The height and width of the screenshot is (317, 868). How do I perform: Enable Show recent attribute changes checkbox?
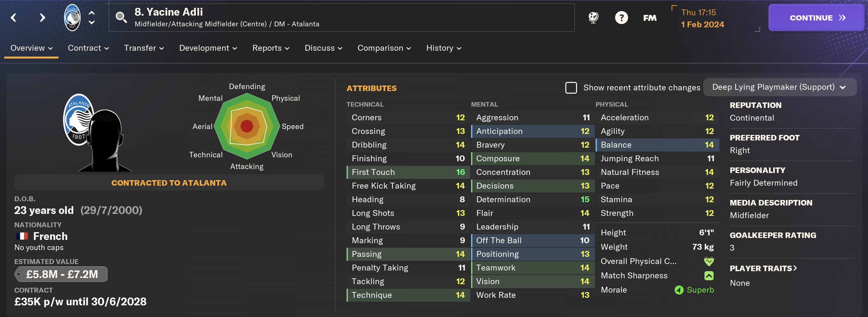571,87
